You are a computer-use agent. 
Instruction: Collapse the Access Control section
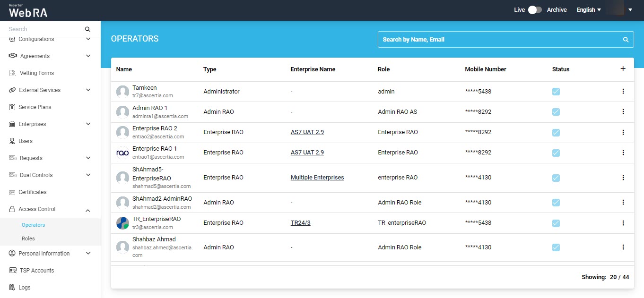tap(88, 210)
